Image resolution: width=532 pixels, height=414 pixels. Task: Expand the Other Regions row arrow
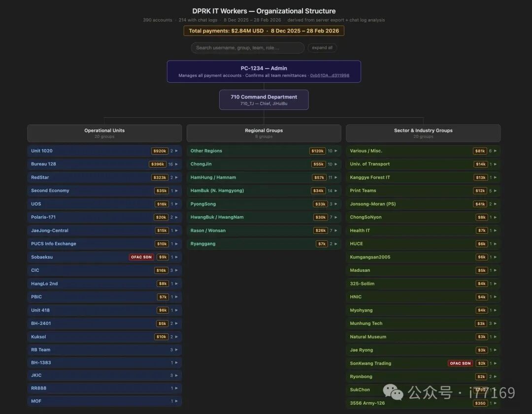click(336, 151)
